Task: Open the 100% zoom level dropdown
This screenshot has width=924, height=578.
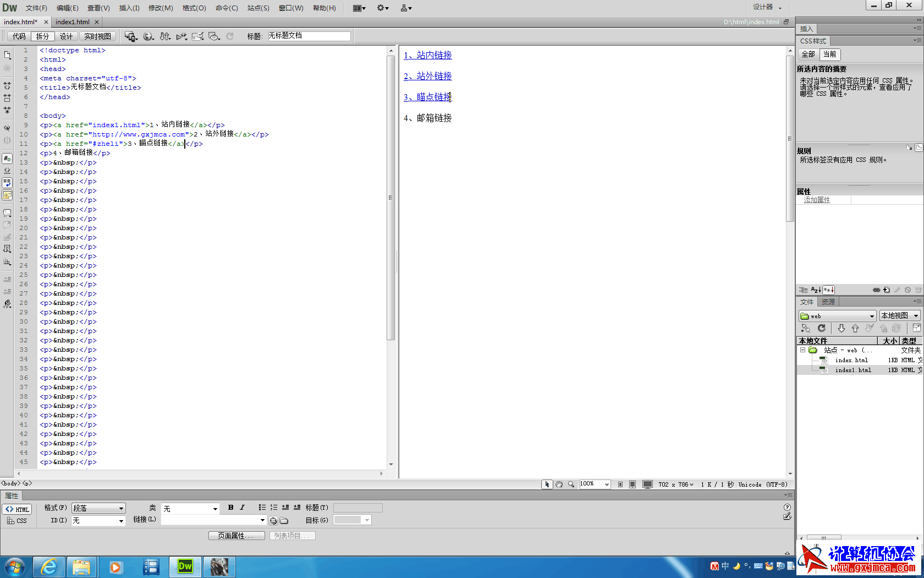Action: coord(595,484)
